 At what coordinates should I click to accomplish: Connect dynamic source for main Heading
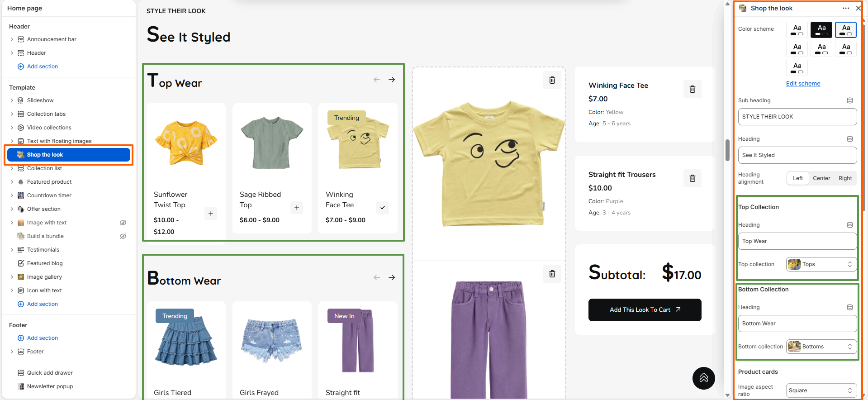click(x=850, y=139)
